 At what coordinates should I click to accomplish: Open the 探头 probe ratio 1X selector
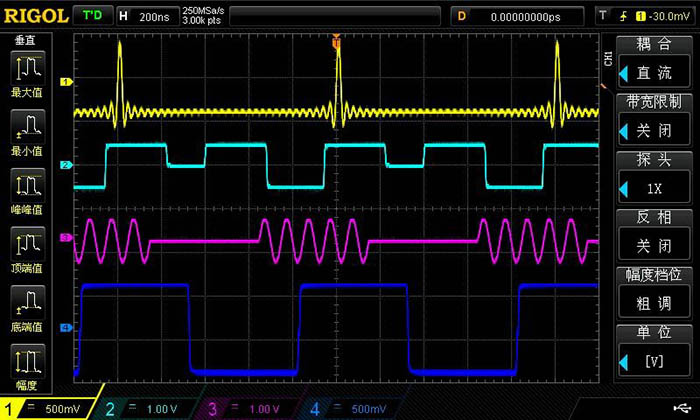[x=655, y=187]
